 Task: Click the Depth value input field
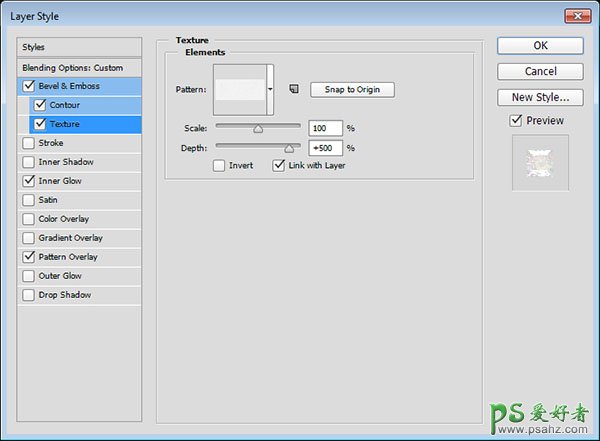[x=326, y=148]
